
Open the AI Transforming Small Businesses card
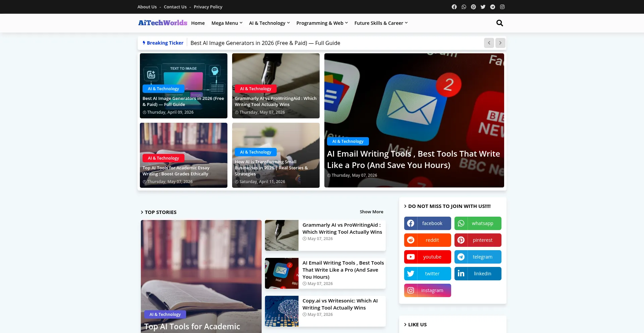[276, 155]
